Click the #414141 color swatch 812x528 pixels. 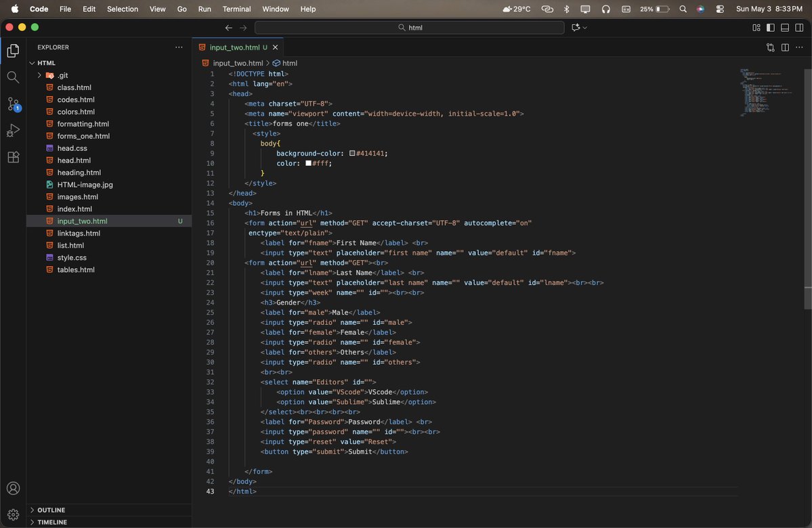click(352, 153)
